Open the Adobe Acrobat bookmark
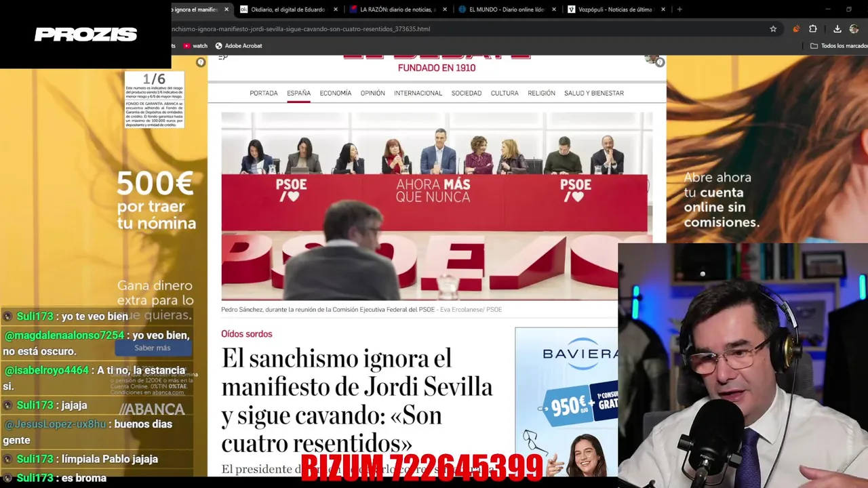Screen dimensions: 868x488 point(239,45)
